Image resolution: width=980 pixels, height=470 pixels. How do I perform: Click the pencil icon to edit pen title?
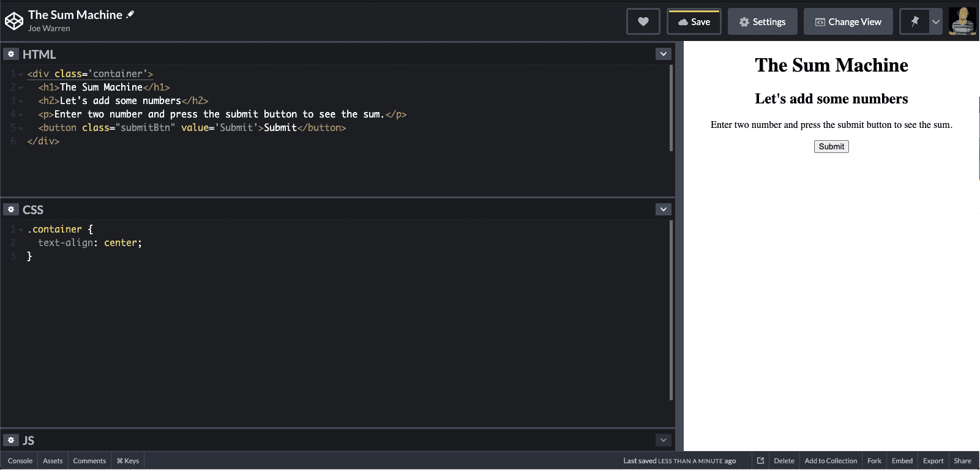coord(130,15)
